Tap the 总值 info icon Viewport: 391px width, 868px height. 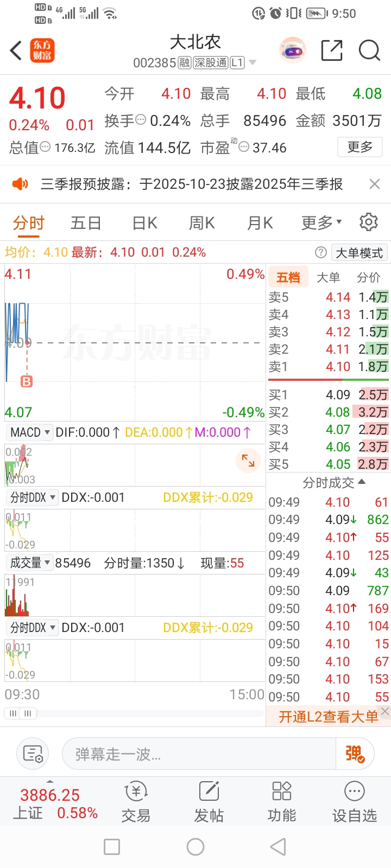click(46, 147)
